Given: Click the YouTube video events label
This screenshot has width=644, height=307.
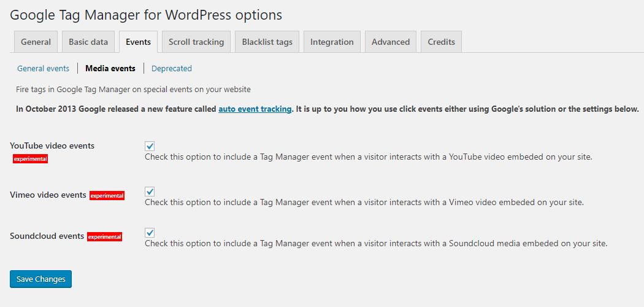Looking at the screenshot, I should [x=52, y=146].
